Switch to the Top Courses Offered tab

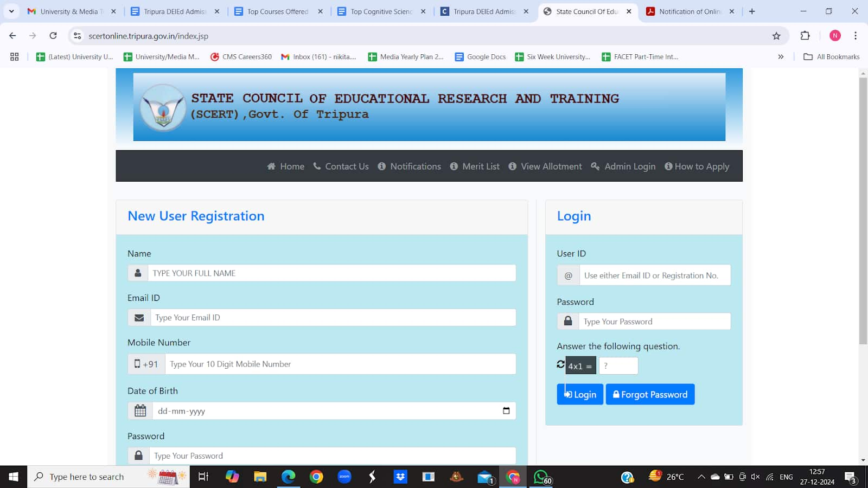pos(279,11)
